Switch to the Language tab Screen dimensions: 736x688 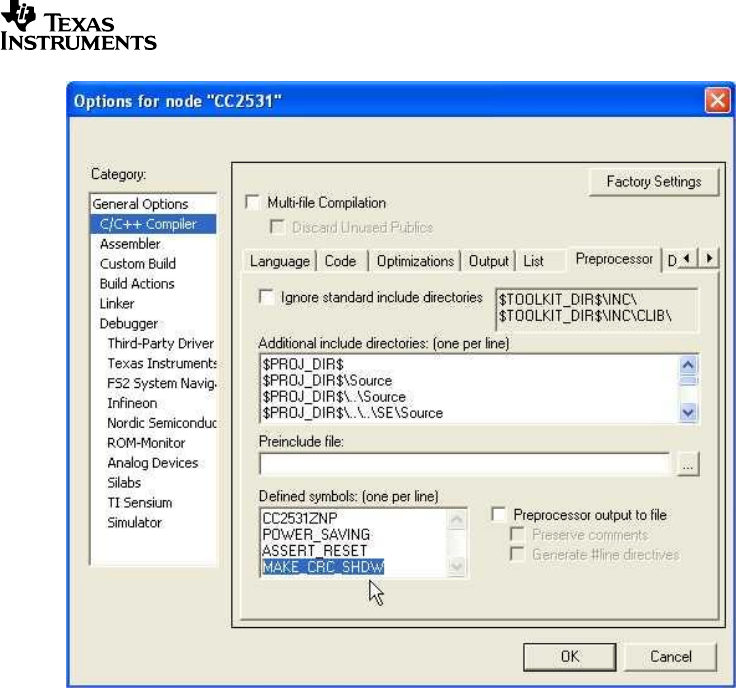coord(280,261)
